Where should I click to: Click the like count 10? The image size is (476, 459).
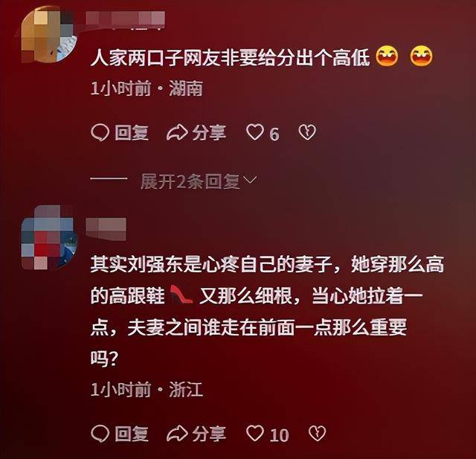279,434
